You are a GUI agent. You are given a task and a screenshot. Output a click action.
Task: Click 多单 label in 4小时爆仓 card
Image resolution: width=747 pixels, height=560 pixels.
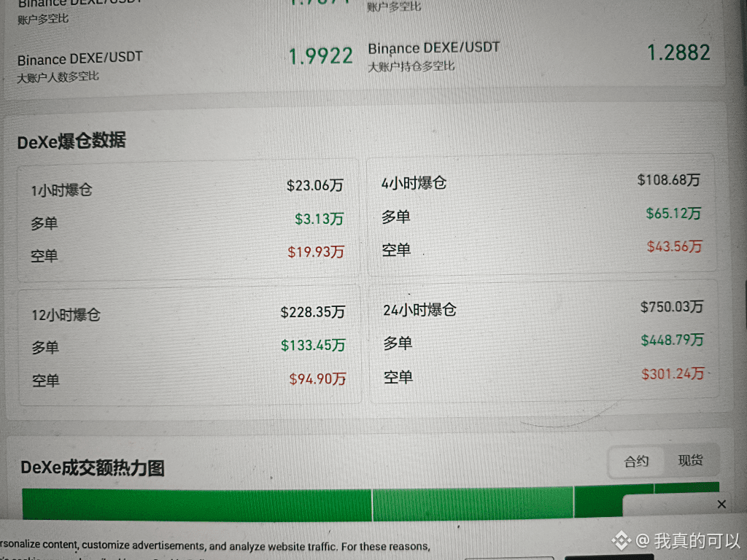[x=396, y=217]
